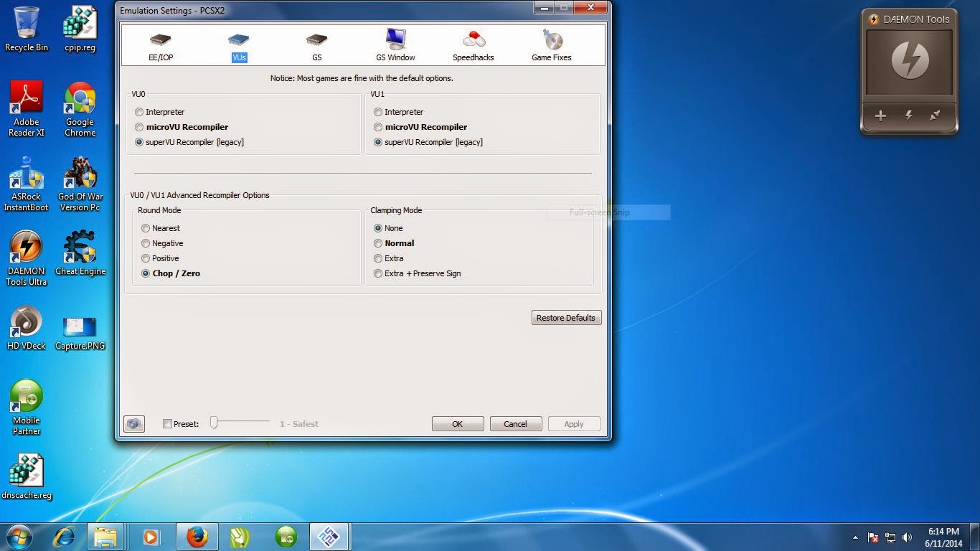Show hidden tray icons
This screenshot has width=980, height=551.
point(855,537)
